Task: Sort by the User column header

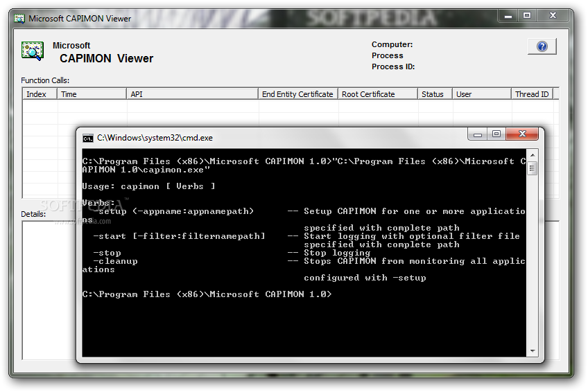Action: pos(482,94)
